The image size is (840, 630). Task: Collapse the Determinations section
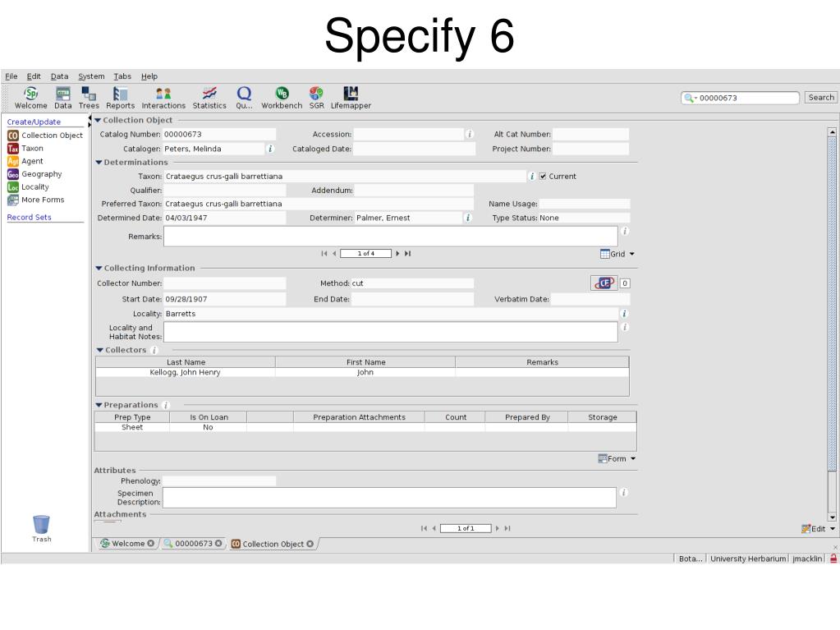99,163
